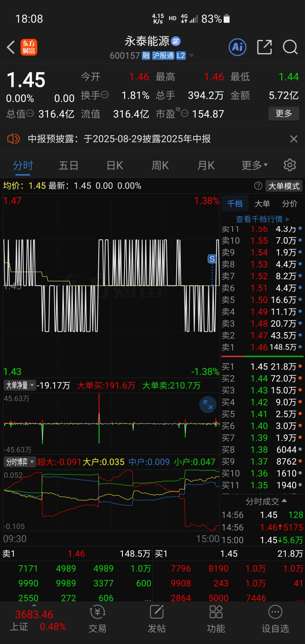Toggle 大单模式 mode
Image resolution: width=305 pixels, height=644 pixels.
point(284,186)
